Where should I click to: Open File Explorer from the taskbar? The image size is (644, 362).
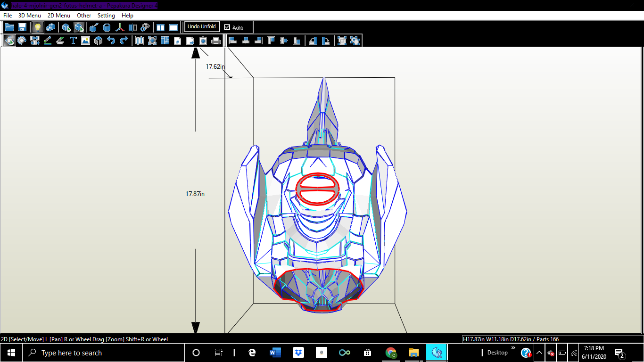coord(413,353)
